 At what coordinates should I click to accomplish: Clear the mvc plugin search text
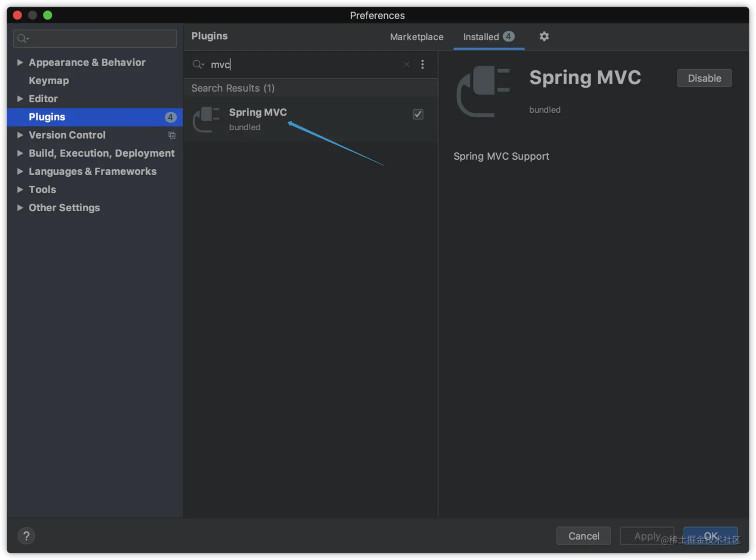406,65
